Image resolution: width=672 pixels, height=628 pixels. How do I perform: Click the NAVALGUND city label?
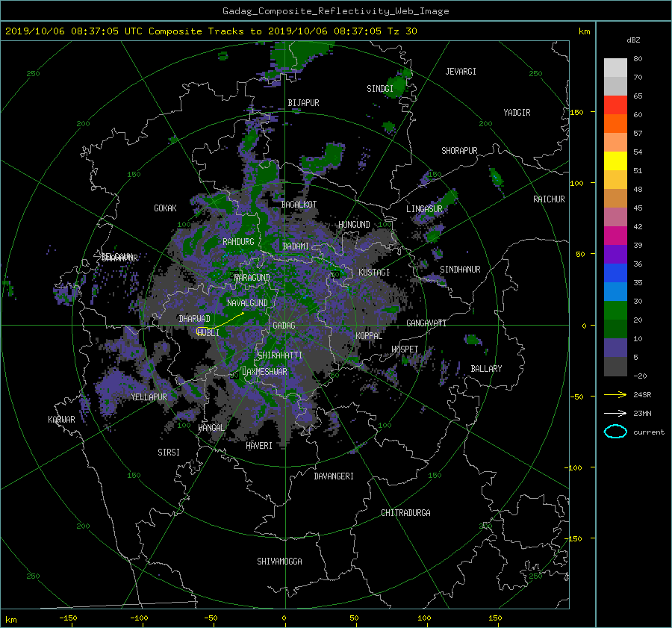pos(247,302)
